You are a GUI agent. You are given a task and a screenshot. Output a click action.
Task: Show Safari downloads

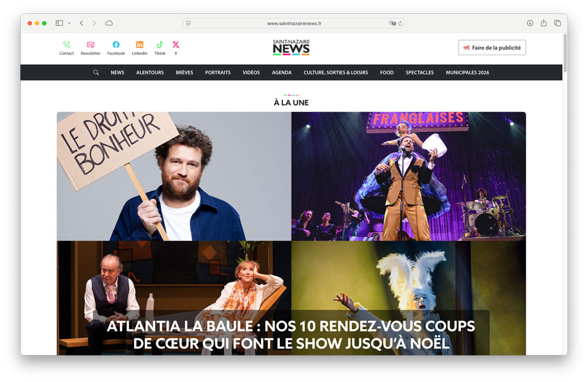click(530, 23)
